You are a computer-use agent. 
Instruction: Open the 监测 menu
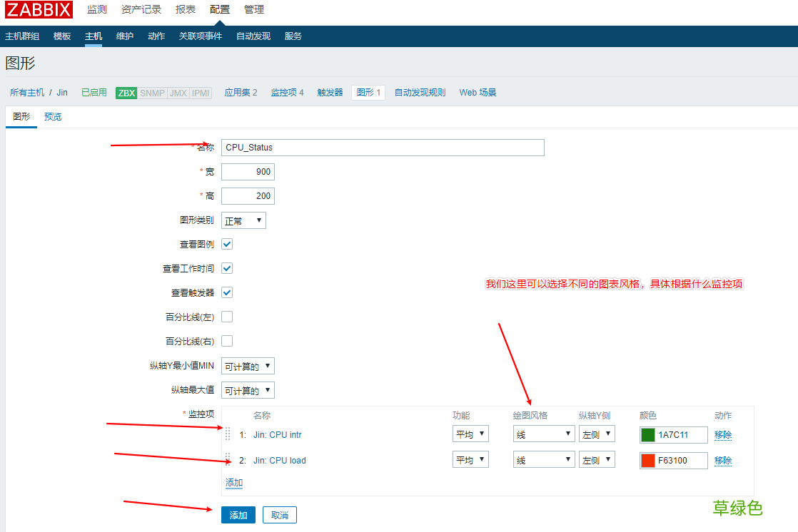[x=98, y=10]
